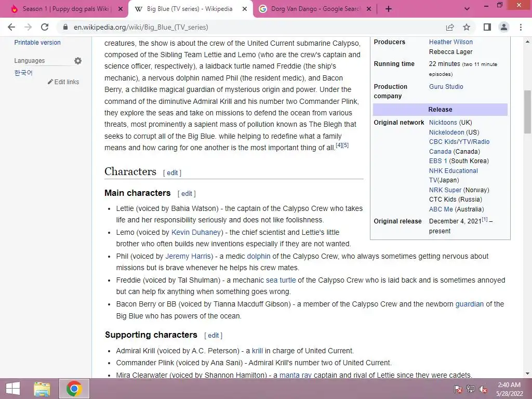This screenshot has width=532, height=399.
Task: Open a new browser tab
Action: coord(389,9)
